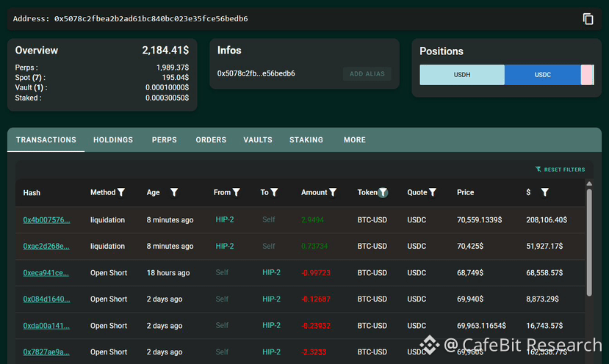Click HIP-2 sender in 0x4b007576 row
This screenshot has height=364, width=609.
[x=225, y=219]
